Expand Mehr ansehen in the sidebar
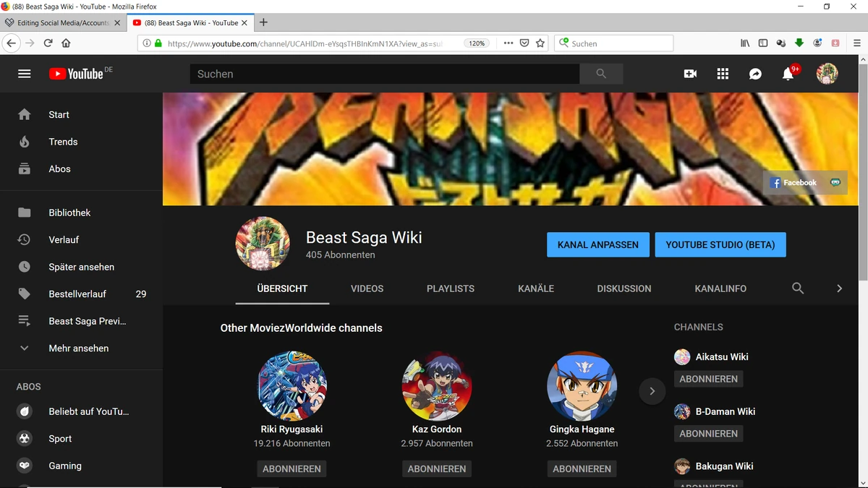868x488 pixels. click(x=79, y=348)
